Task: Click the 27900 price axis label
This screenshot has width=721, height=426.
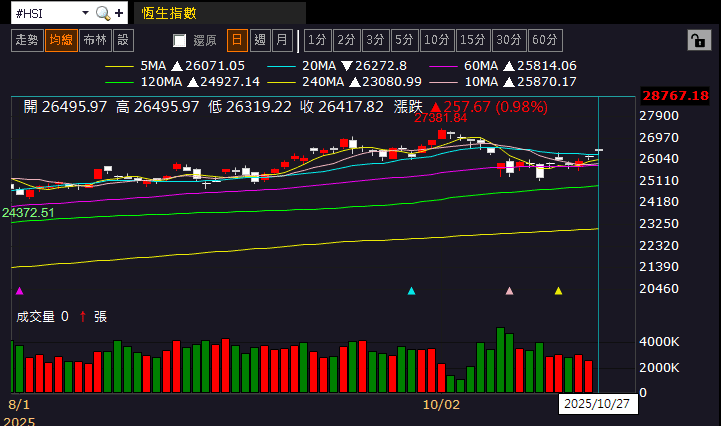Action: (659, 116)
